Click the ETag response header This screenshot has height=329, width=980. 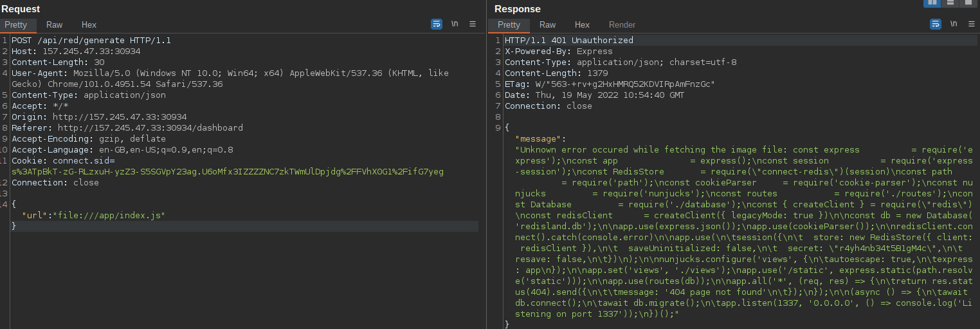(x=610, y=84)
